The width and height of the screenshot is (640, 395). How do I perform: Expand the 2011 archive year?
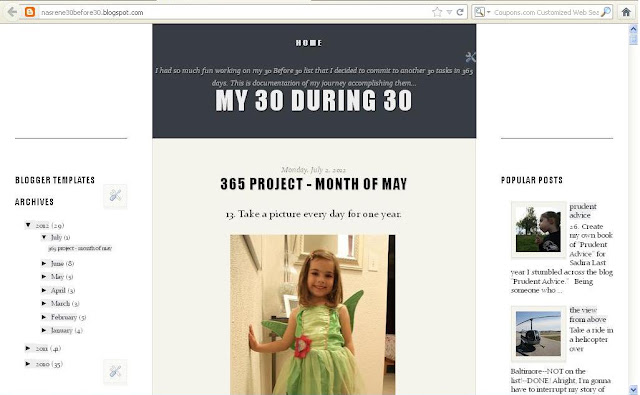28,348
